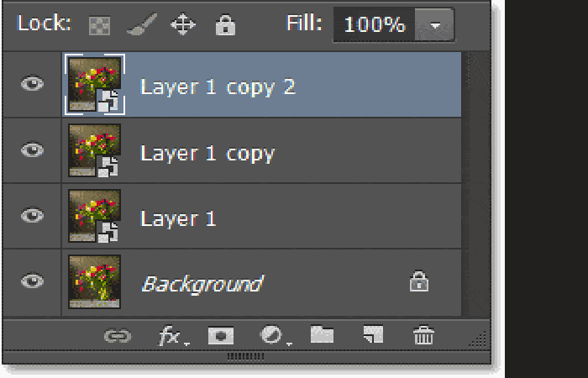
Task: Click the Fill 100% value field
Action: point(375,25)
